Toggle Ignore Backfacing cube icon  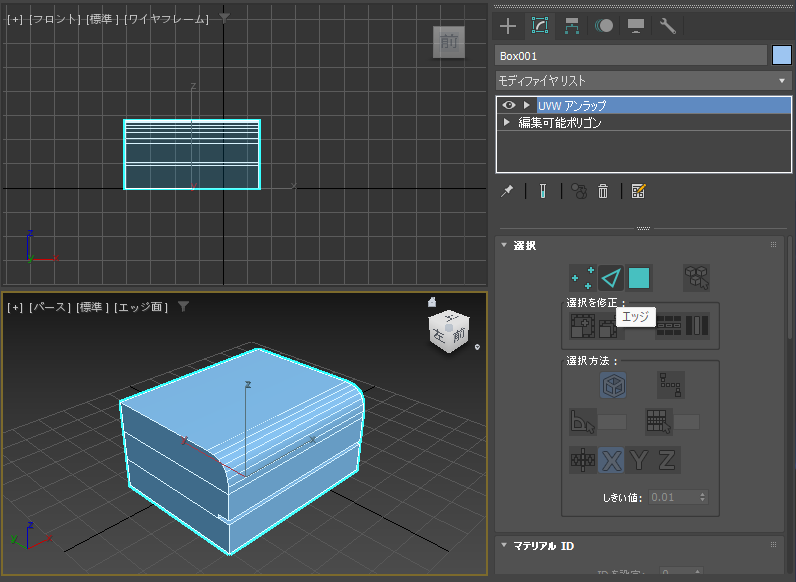[x=613, y=385]
